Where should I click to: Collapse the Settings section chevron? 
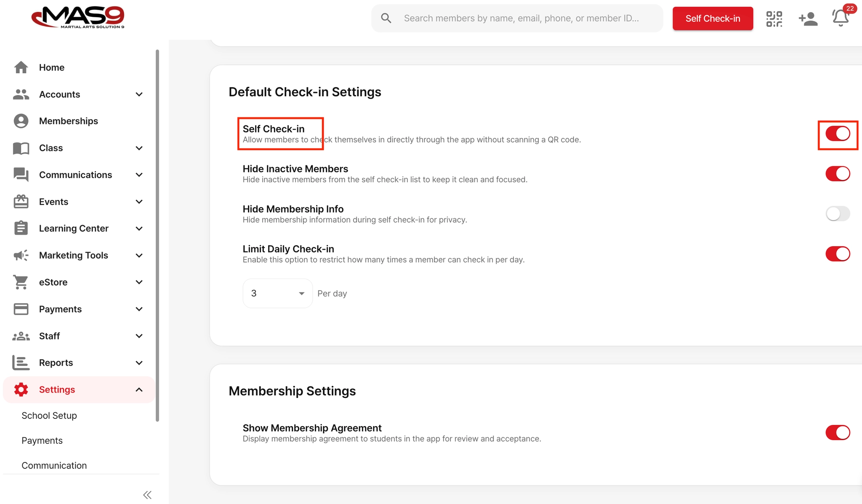click(x=139, y=390)
